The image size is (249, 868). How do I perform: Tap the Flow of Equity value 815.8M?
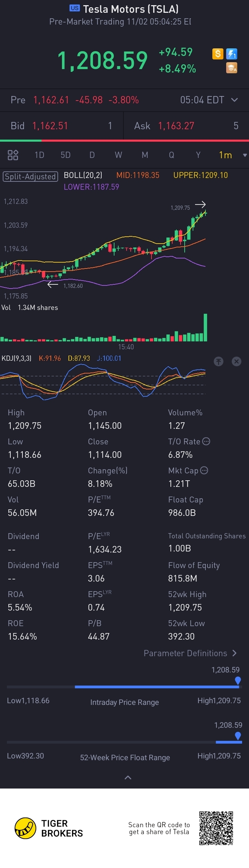[183, 578]
